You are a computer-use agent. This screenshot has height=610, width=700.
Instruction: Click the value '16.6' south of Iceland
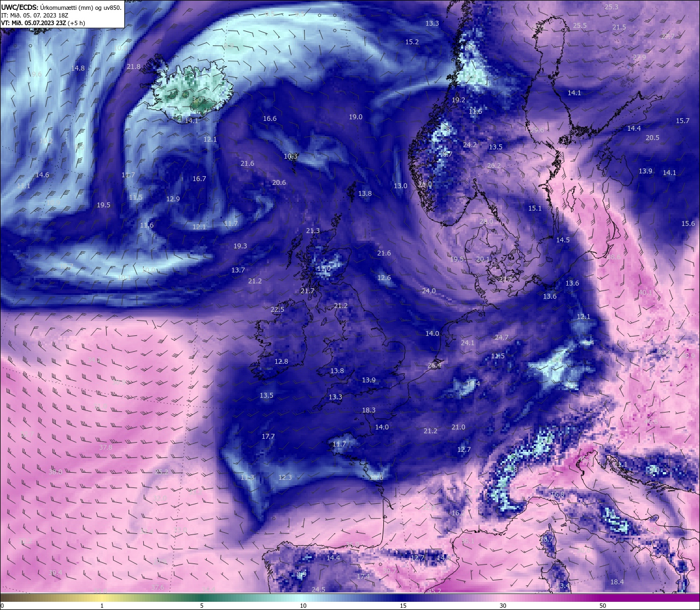pyautogui.click(x=270, y=119)
